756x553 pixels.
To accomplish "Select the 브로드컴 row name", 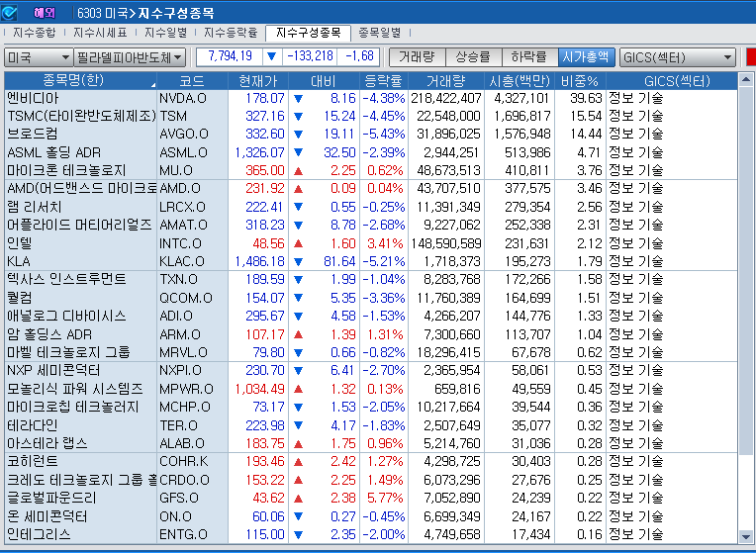I will 33,134.
